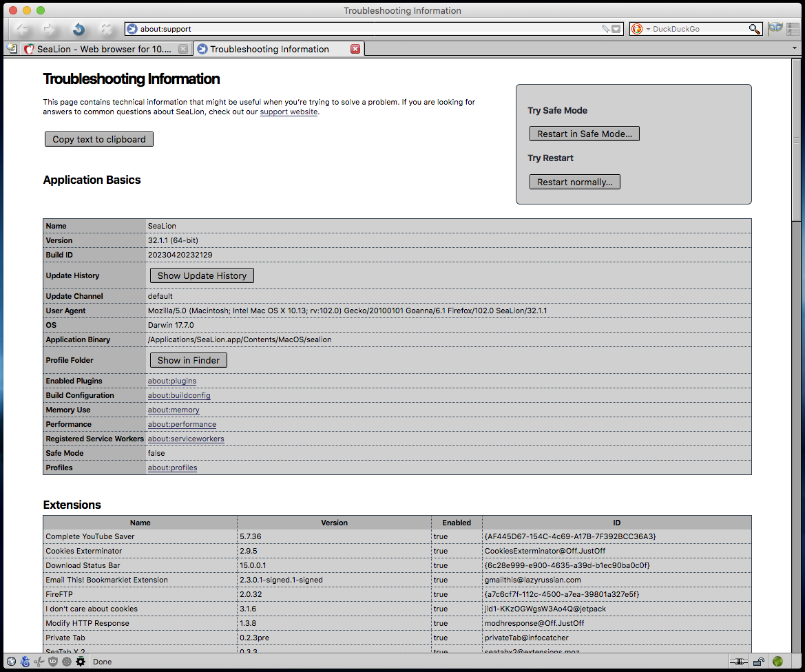Close the SeaLion - Web browser tab
805x672 pixels.
[182, 49]
